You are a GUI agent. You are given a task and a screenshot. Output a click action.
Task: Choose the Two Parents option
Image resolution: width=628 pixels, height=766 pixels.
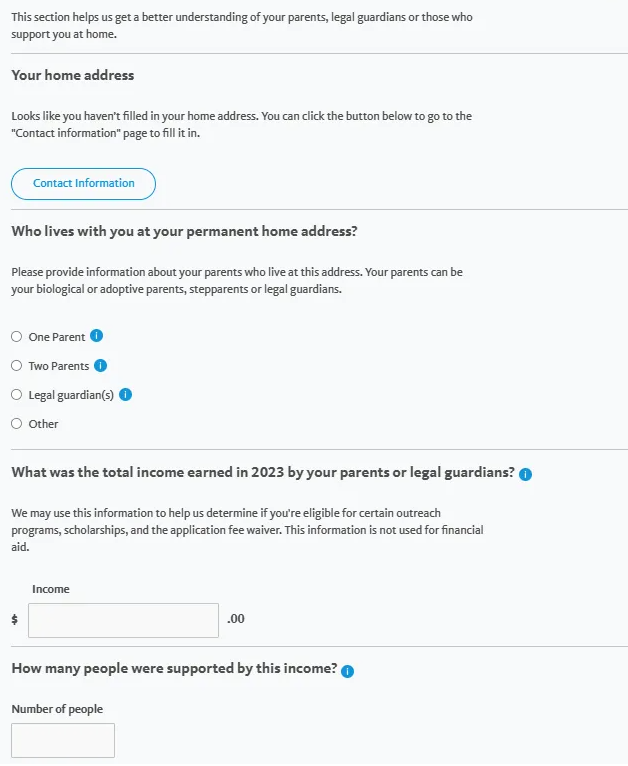[16, 366]
